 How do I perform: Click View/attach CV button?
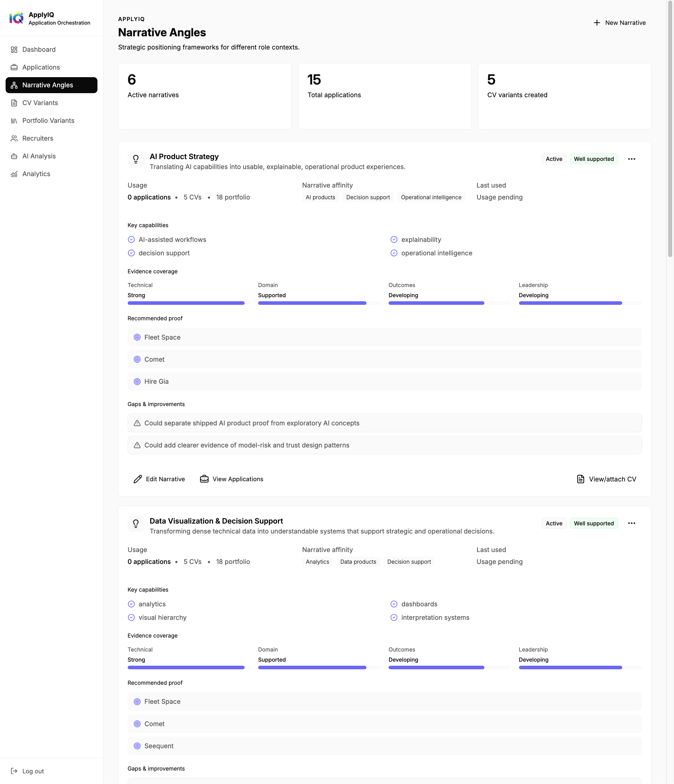click(x=606, y=479)
